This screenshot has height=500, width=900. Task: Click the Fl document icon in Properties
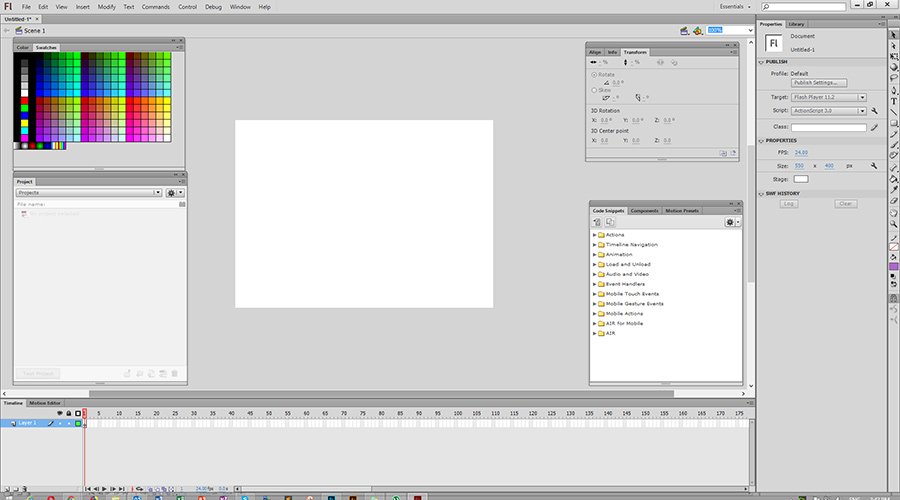tap(773, 43)
